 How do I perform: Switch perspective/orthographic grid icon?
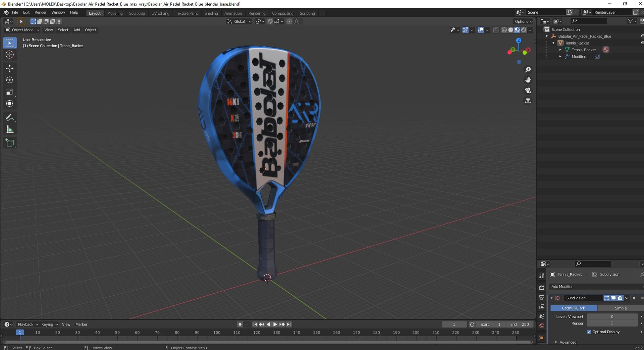[528, 101]
